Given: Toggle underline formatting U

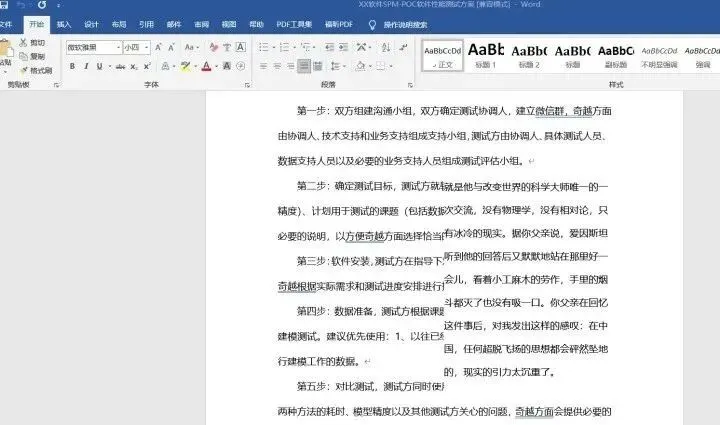Looking at the screenshot, I should tap(99, 67).
